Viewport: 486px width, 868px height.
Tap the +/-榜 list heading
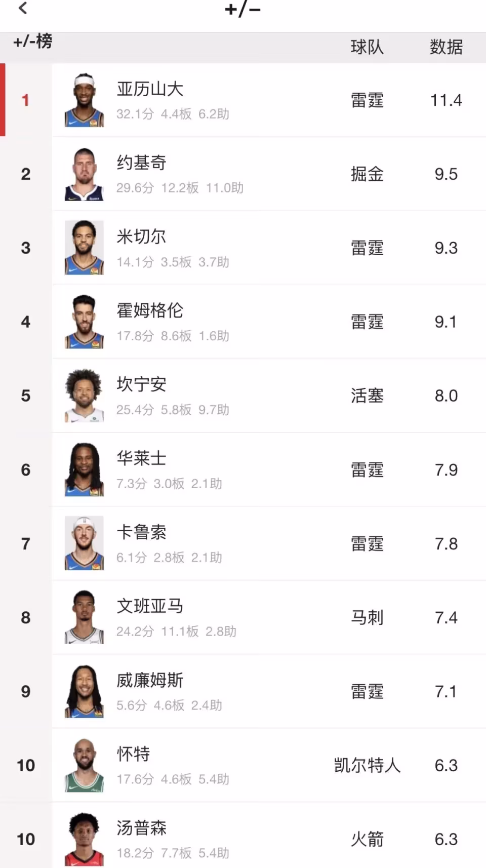tap(33, 42)
